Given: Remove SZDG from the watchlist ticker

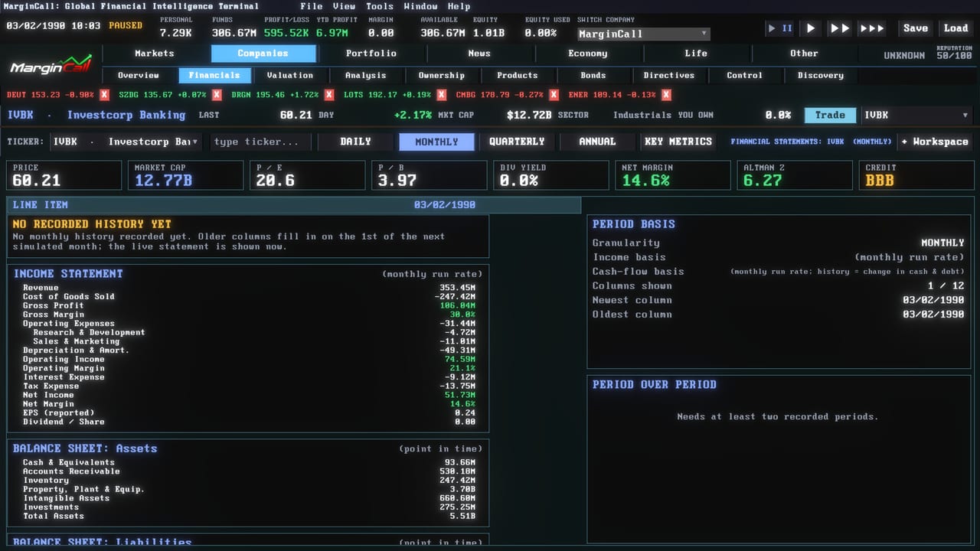Looking at the screenshot, I should (x=217, y=95).
